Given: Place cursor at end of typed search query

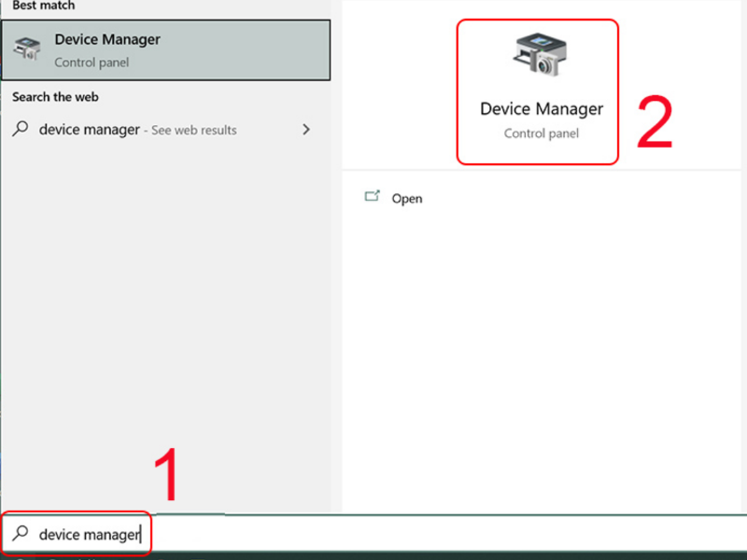Looking at the screenshot, I should tap(141, 535).
